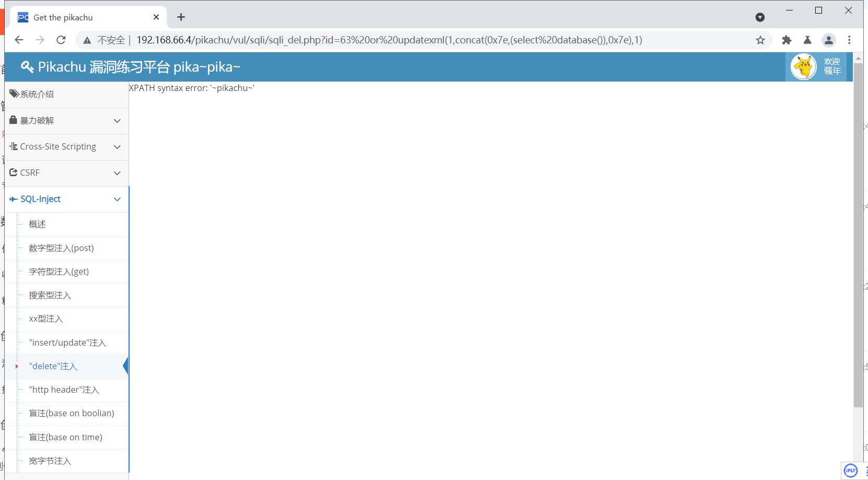Open the extensions puzzle icon
The width and height of the screenshot is (868, 480).
click(x=786, y=40)
